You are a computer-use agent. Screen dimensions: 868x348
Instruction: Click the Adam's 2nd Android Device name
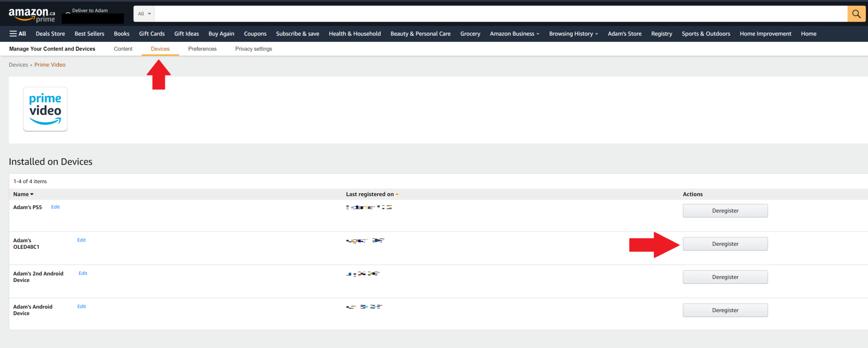point(38,277)
